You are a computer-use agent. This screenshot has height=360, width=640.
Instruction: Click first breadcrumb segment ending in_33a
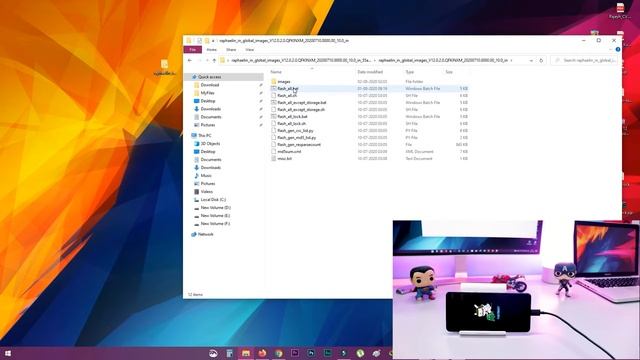[301, 60]
